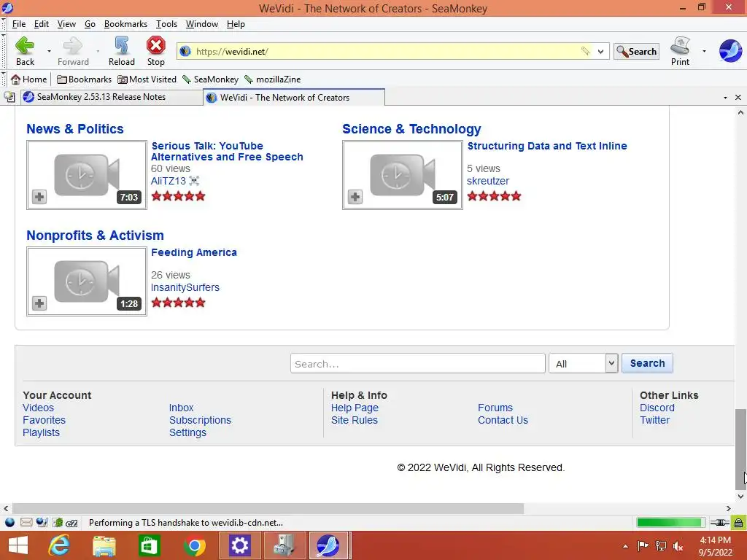Show hidden system tray icons

point(625,545)
